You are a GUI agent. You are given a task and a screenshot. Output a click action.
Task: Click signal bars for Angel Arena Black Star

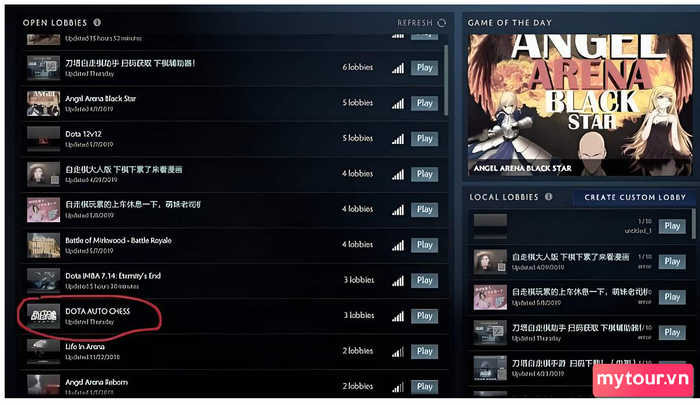(x=398, y=103)
